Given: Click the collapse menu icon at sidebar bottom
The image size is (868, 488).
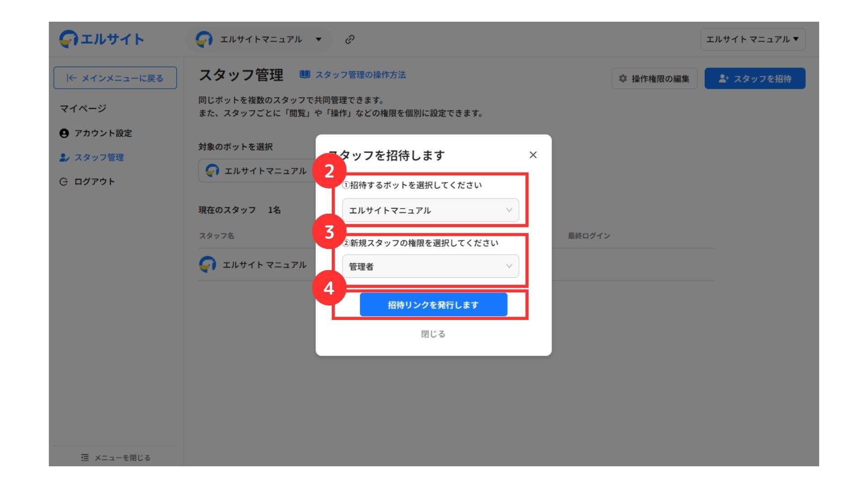Looking at the screenshot, I should pos(85,458).
